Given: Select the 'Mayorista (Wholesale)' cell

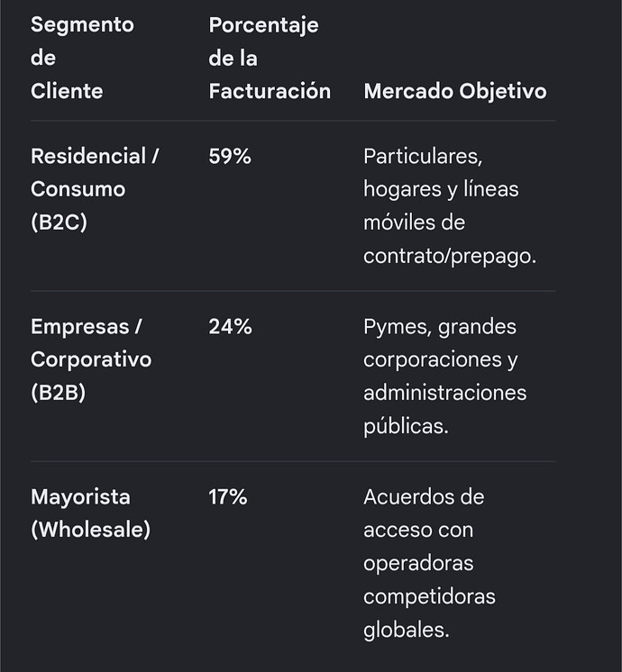Looking at the screenshot, I should point(90,513).
